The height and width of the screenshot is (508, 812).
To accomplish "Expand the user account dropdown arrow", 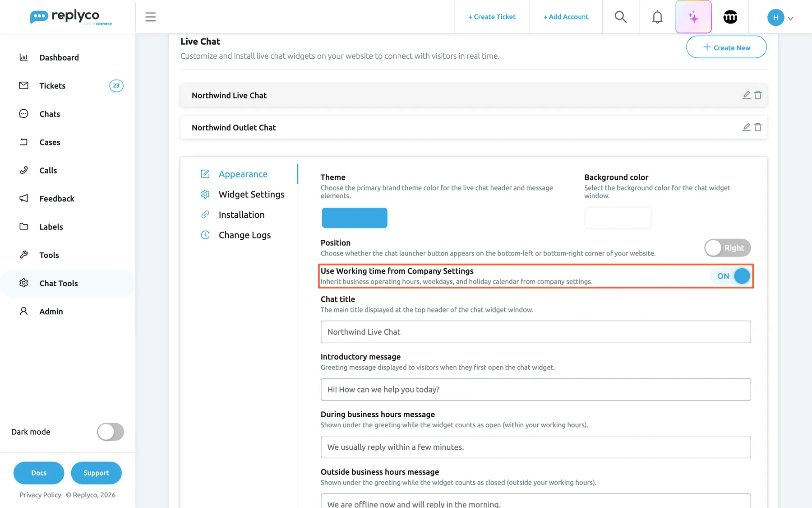I will pyautogui.click(x=790, y=19).
